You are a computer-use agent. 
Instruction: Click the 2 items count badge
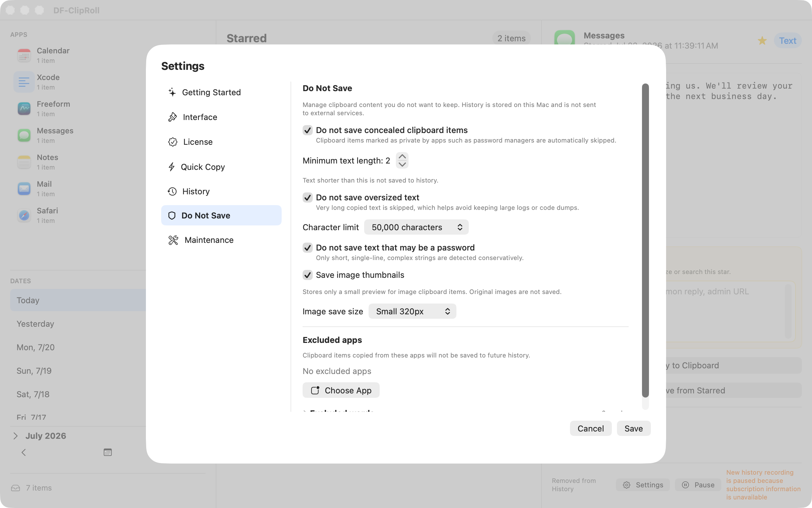tap(511, 38)
